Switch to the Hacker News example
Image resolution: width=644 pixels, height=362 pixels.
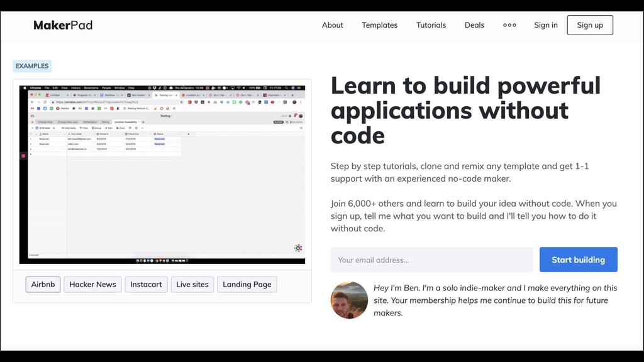point(92,284)
